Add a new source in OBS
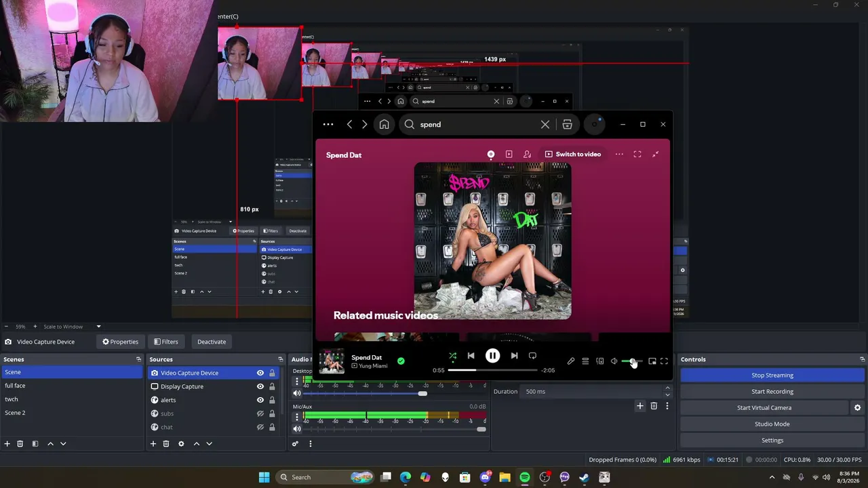 tap(153, 444)
